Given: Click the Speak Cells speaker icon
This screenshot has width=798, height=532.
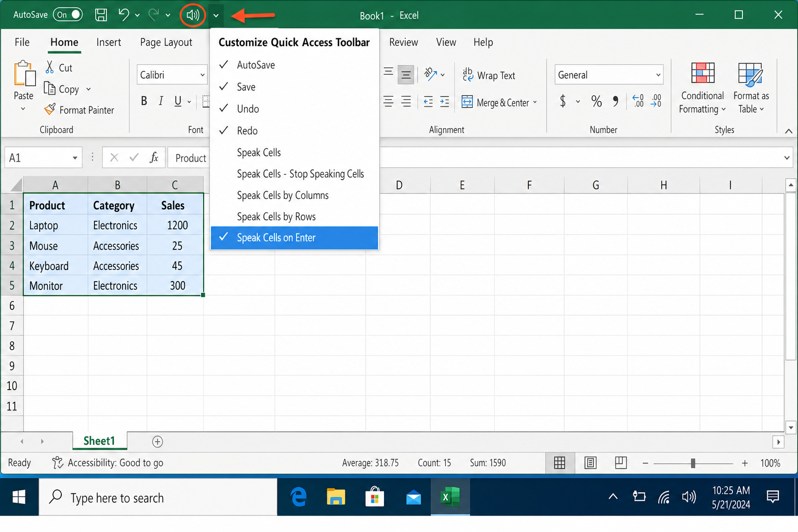Looking at the screenshot, I should [x=193, y=15].
